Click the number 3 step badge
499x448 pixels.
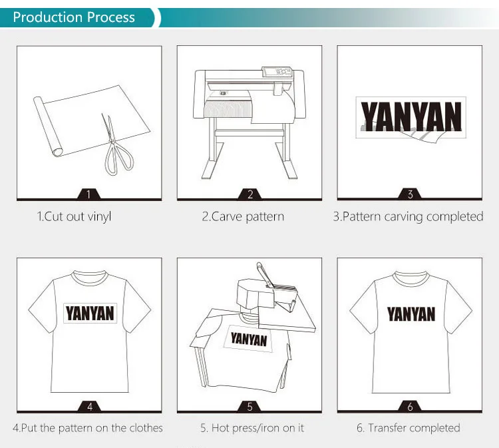pos(411,194)
